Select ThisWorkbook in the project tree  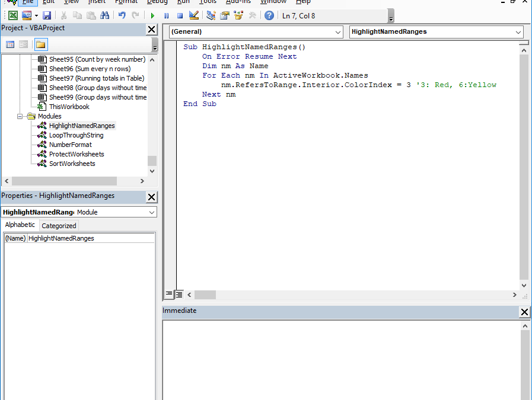69,107
